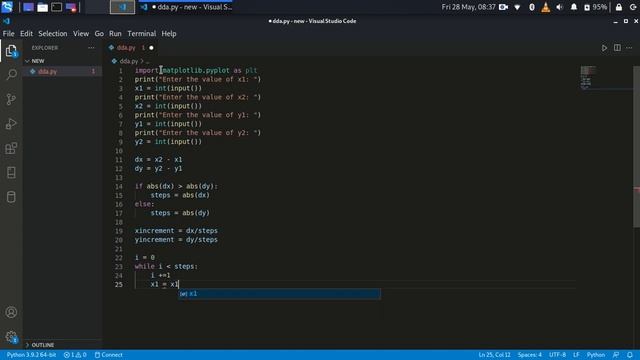
Task: Open the Bluetooth tray icon
Action: (x=531, y=7)
